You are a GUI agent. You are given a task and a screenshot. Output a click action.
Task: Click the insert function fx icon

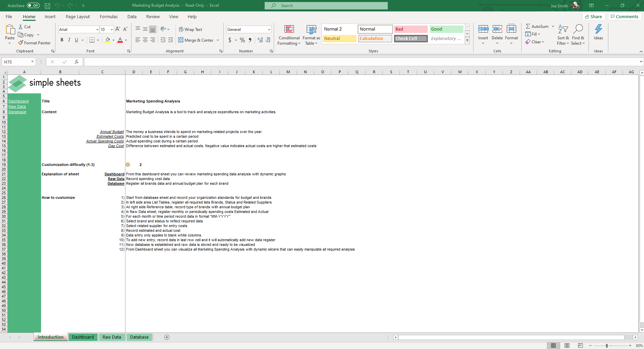77,62
